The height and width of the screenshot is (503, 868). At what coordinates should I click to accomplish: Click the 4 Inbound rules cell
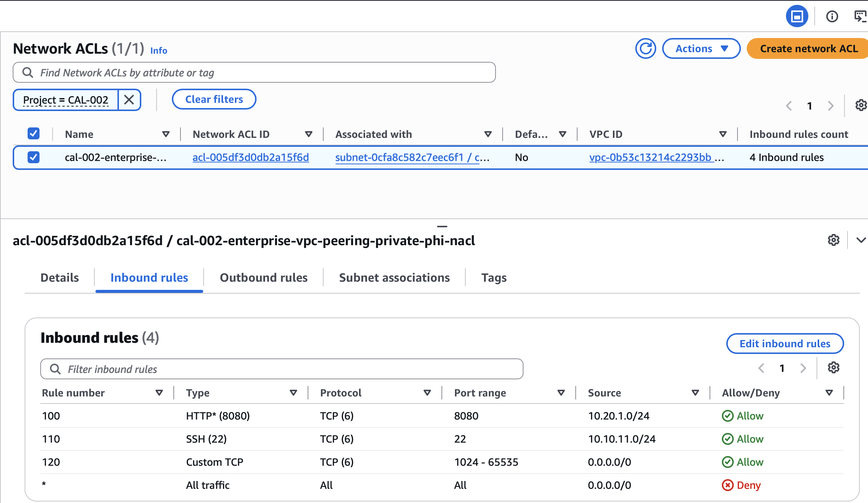(786, 157)
